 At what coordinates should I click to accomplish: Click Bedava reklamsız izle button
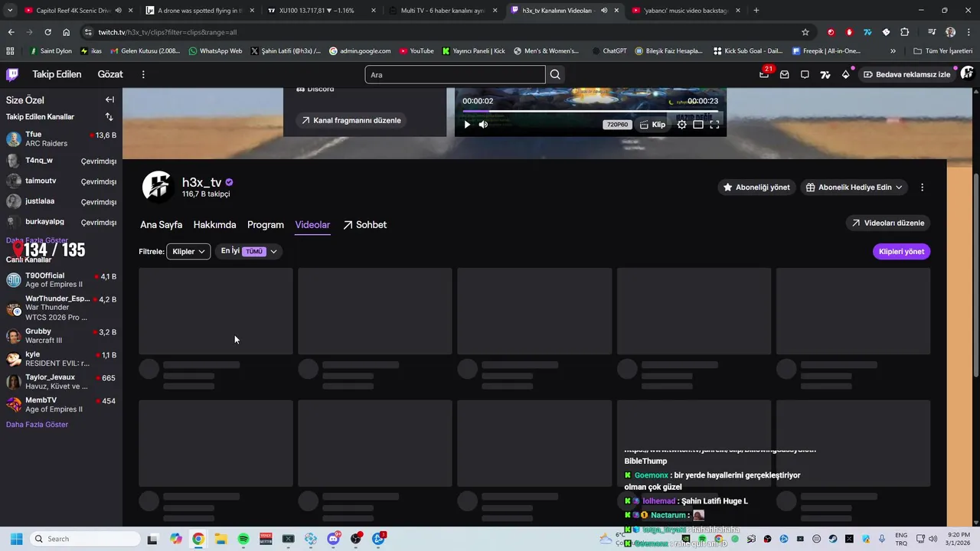(906, 74)
